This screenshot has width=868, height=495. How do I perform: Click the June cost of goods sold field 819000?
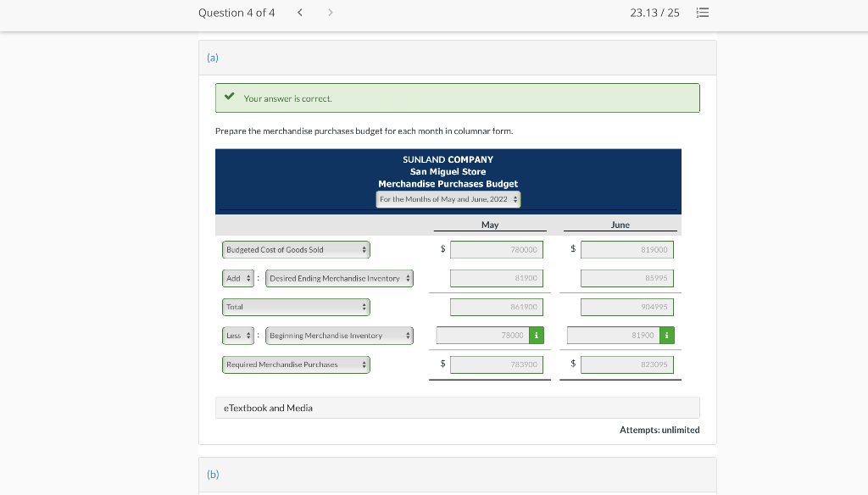tap(627, 250)
